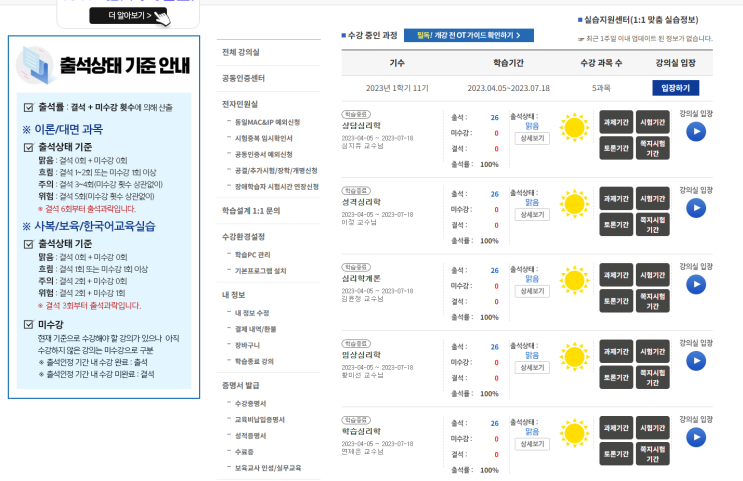Viewport: 743px width, 481px height.
Task: Click 과제기간 for 상담심리학
Action: [616, 122]
